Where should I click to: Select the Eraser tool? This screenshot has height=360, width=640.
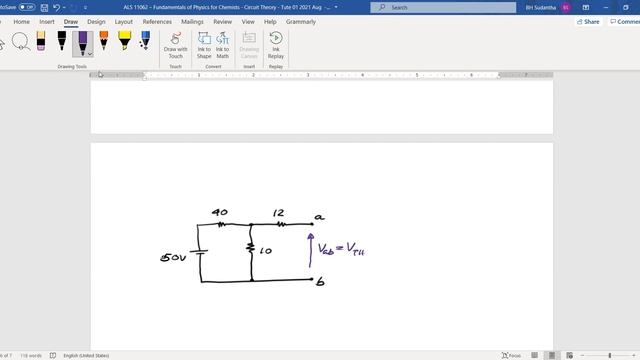pyautogui.click(x=41, y=41)
